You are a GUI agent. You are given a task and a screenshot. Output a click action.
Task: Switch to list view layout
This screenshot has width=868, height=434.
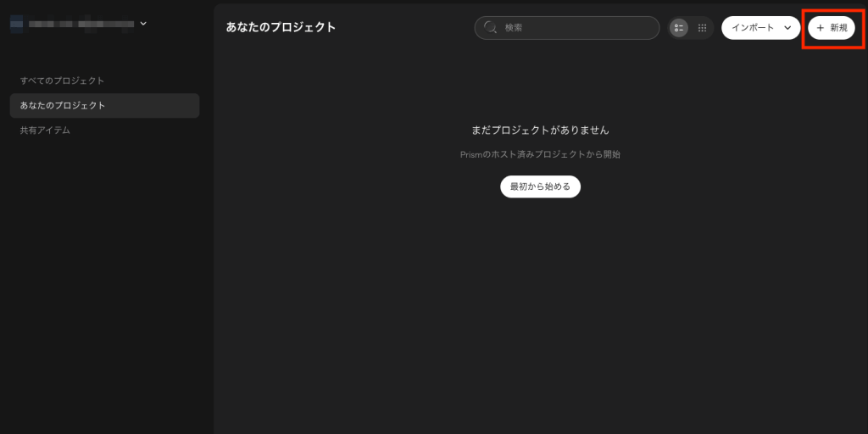coord(679,28)
